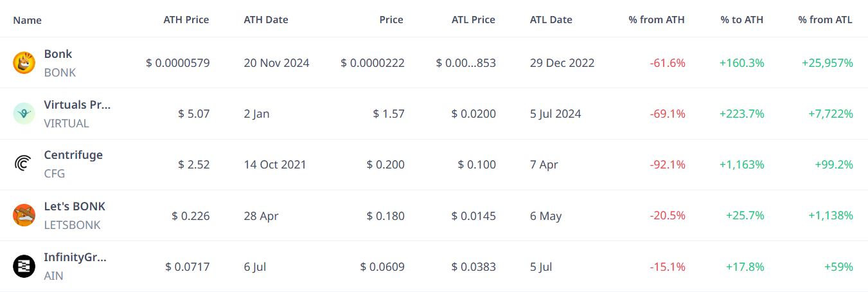
Task: Sort by the % to ATH header
Action: click(x=742, y=20)
